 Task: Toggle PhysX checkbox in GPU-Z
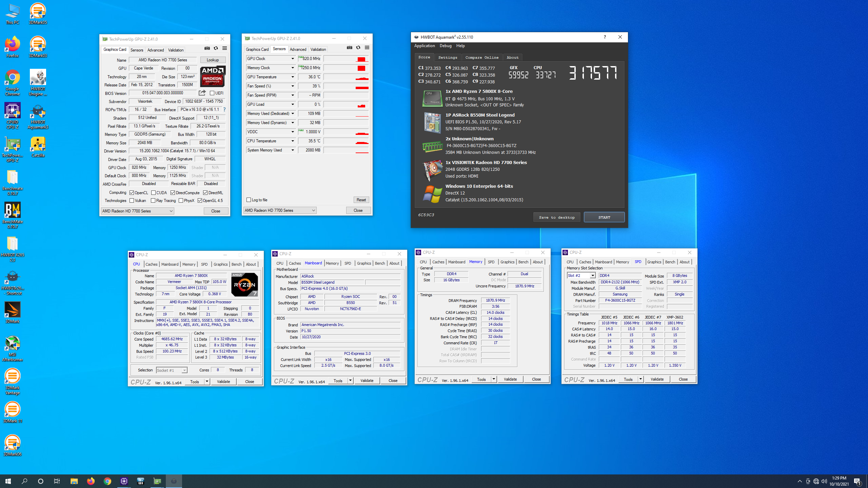click(x=181, y=200)
